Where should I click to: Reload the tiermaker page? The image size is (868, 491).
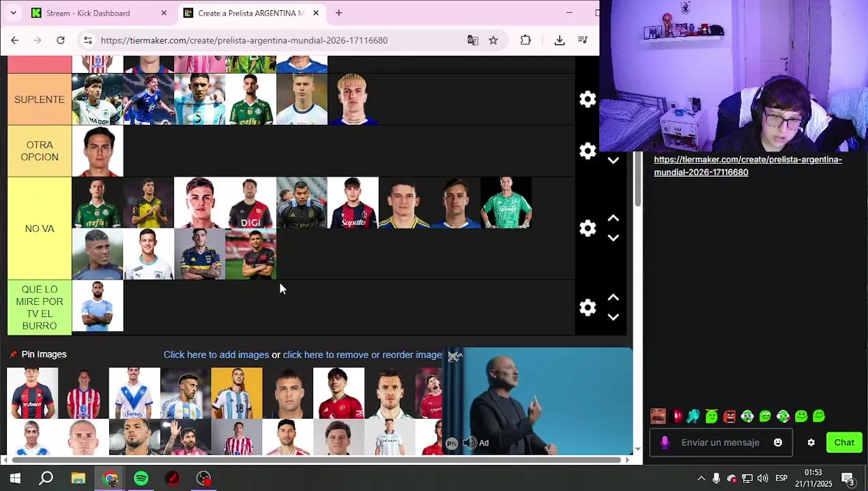61,40
